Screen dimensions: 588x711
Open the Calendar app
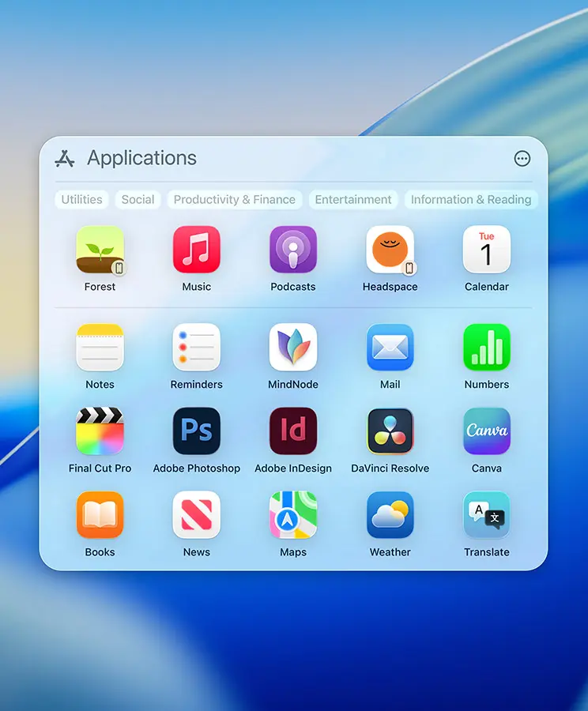pos(487,250)
